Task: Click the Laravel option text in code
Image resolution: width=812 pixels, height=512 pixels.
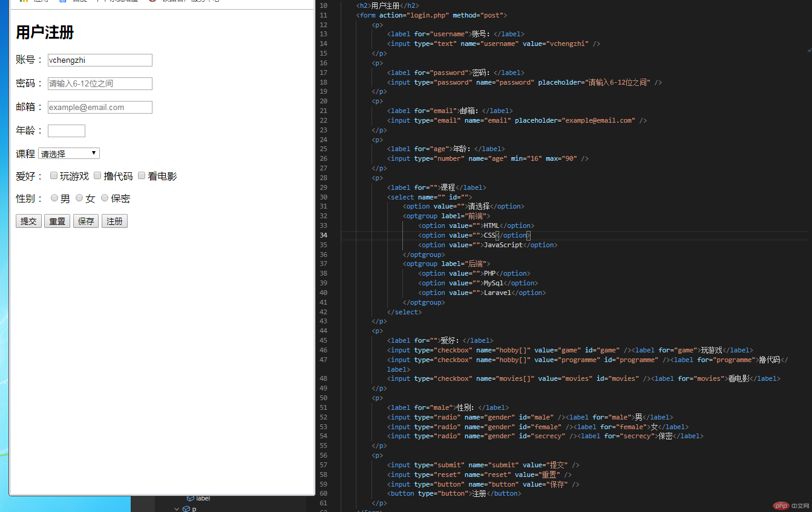Action: tap(497, 293)
